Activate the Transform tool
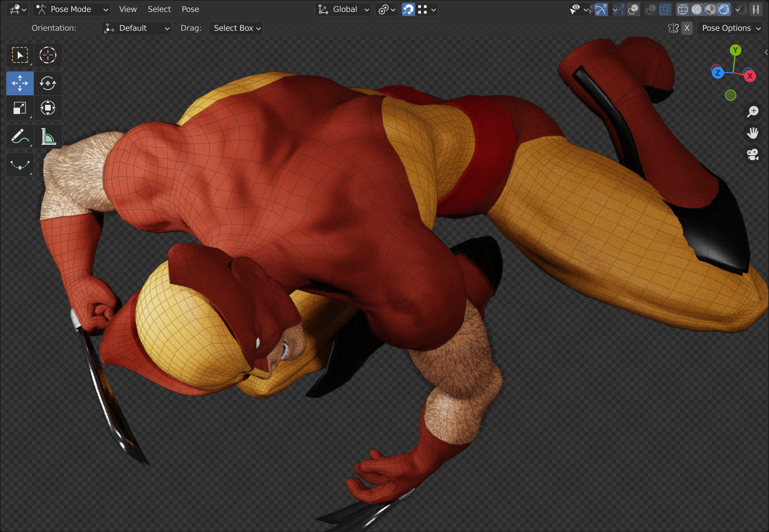769x532 pixels. pyautogui.click(x=48, y=108)
